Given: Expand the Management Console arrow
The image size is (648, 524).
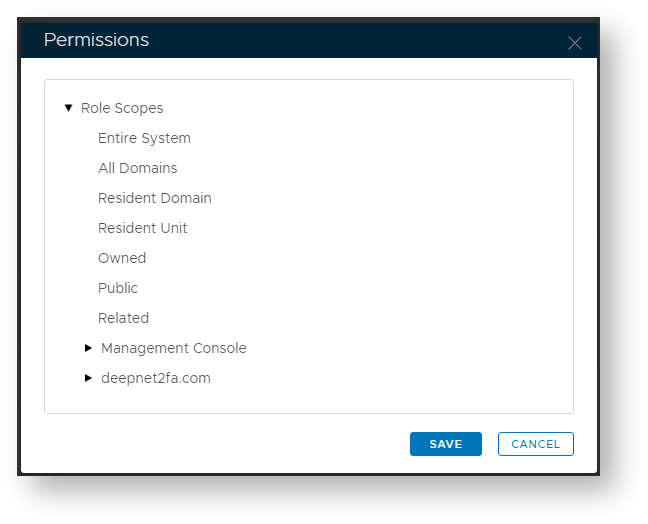Looking at the screenshot, I should point(89,348).
